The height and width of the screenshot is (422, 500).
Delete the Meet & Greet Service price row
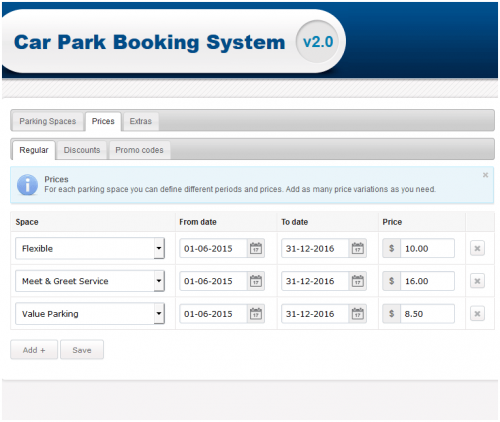click(x=477, y=281)
